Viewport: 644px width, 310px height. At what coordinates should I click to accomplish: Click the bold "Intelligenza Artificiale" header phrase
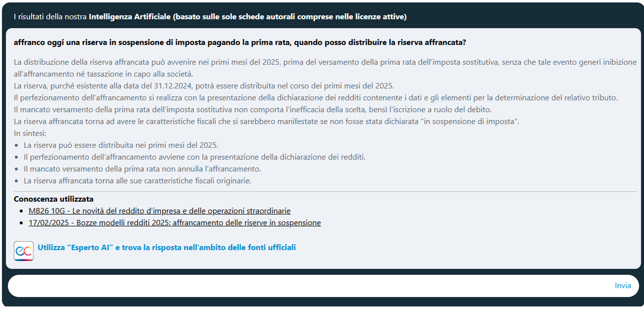130,17
